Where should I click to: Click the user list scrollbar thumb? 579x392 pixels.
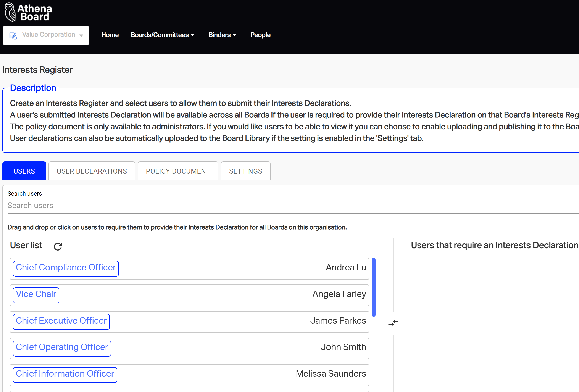click(373, 287)
